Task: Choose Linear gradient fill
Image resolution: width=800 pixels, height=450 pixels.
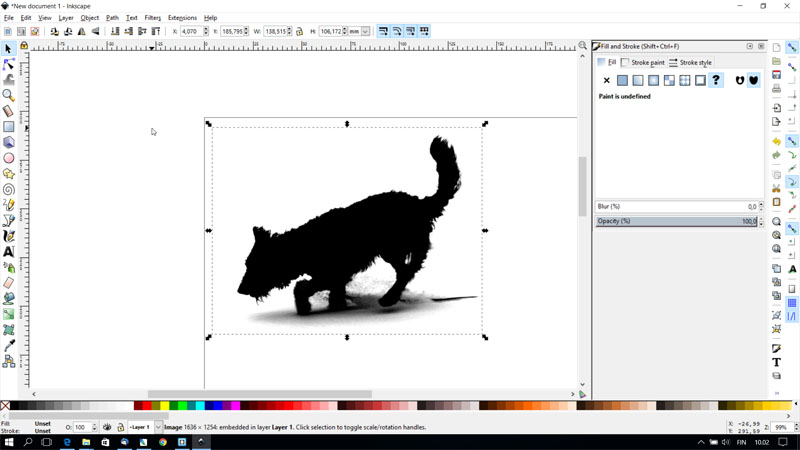Action: pos(638,80)
